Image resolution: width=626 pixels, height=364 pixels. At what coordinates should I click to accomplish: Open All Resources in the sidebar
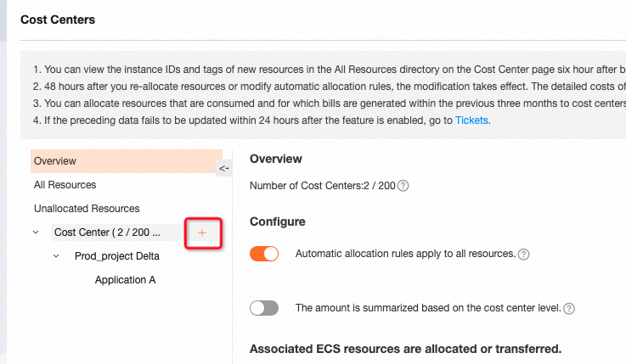(x=65, y=185)
